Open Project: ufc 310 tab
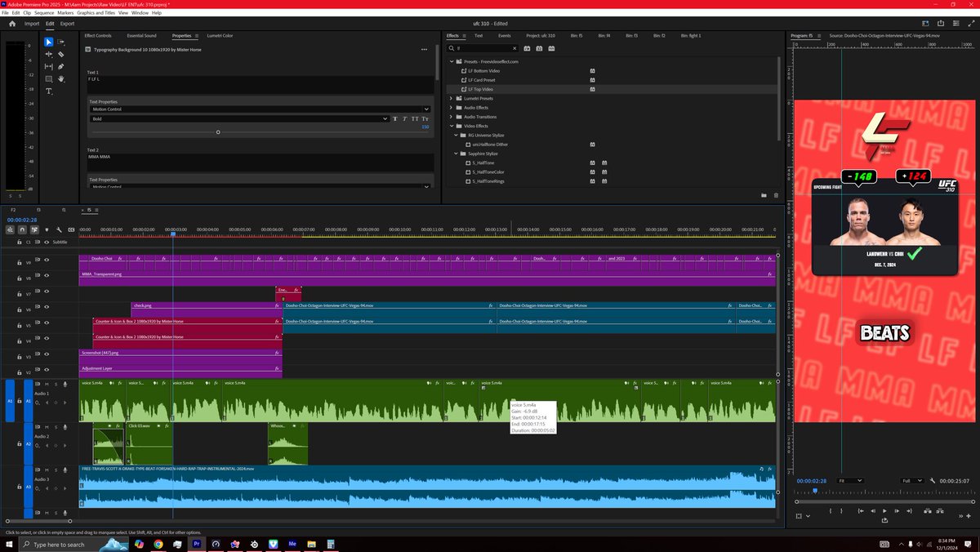This screenshot has width=980, height=552. (541, 36)
